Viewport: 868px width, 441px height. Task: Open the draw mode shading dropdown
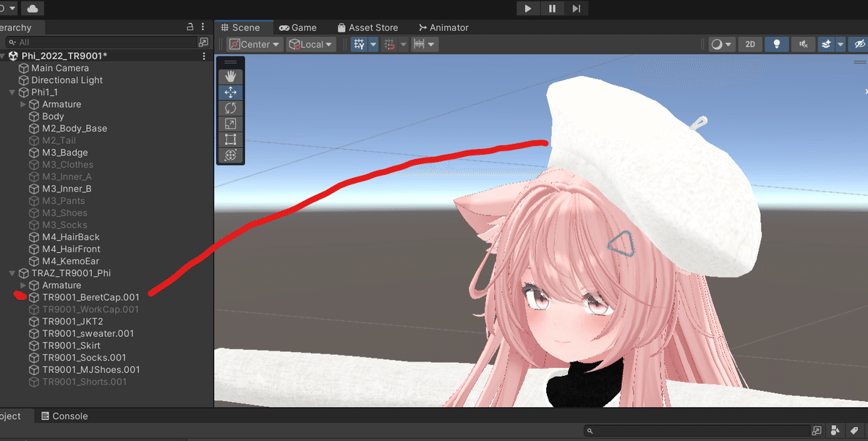[x=721, y=44]
